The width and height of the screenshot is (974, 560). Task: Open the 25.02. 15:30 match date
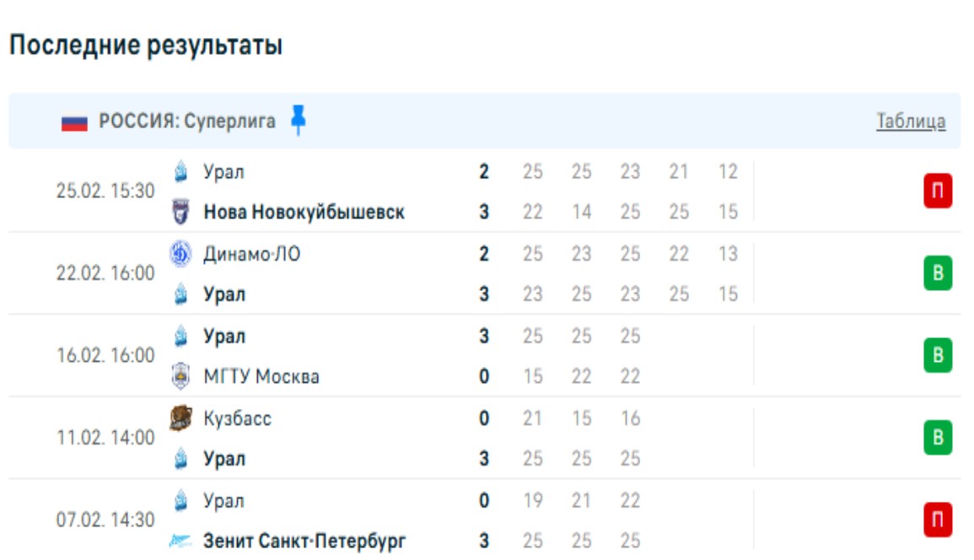(105, 191)
